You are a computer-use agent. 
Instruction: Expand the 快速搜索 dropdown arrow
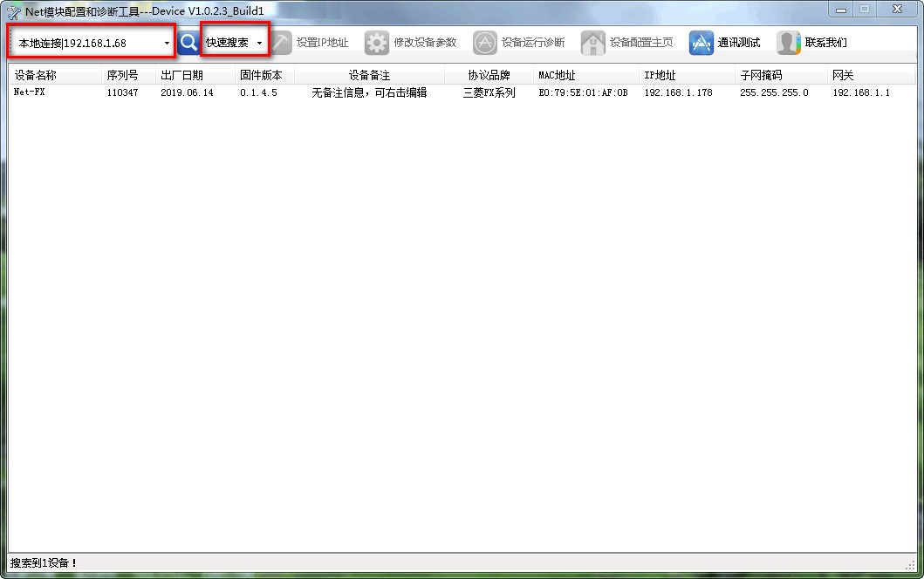[259, 43]
